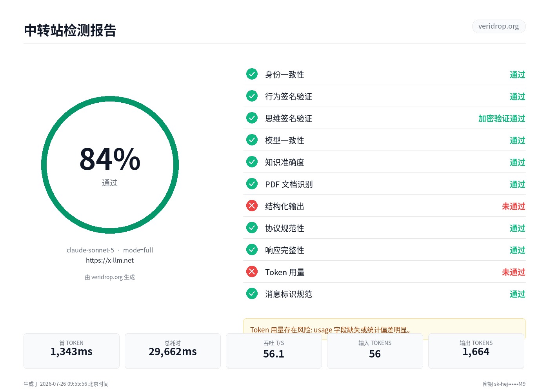Click the 加密验证通过 status label
Viewport: 549px width, 392px height.
(x=502, y=118)
